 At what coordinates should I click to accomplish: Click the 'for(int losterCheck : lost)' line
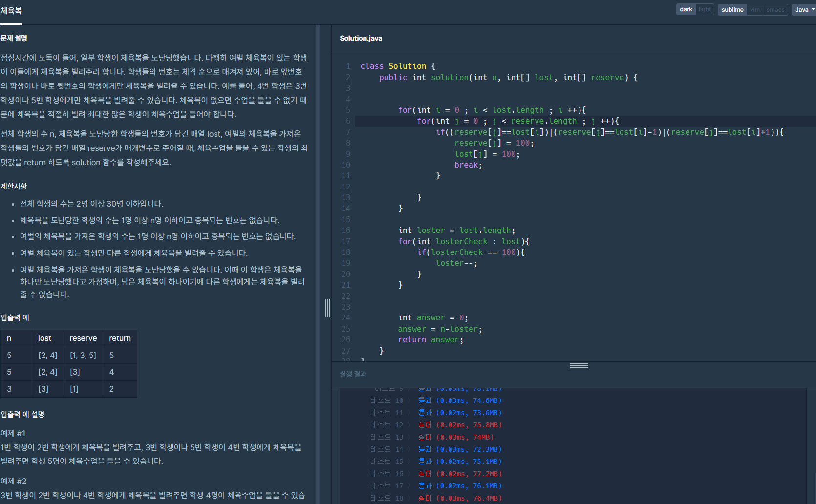(x=464, y=242)
